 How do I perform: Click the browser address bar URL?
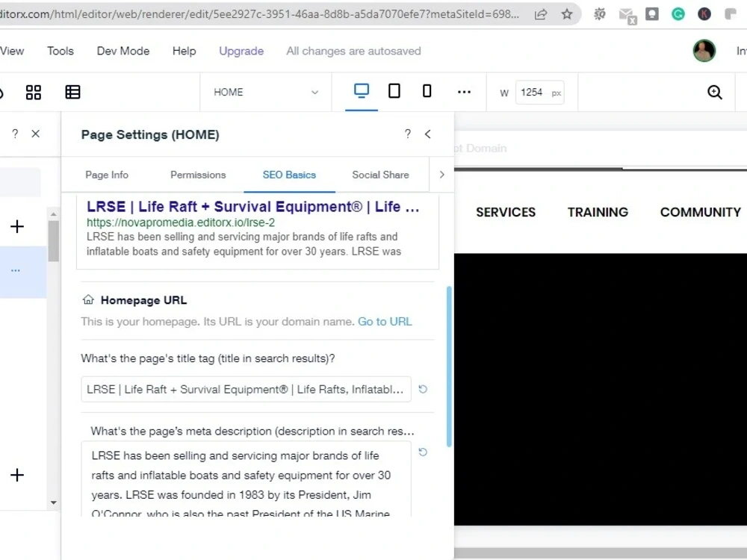tap(260, 14)
